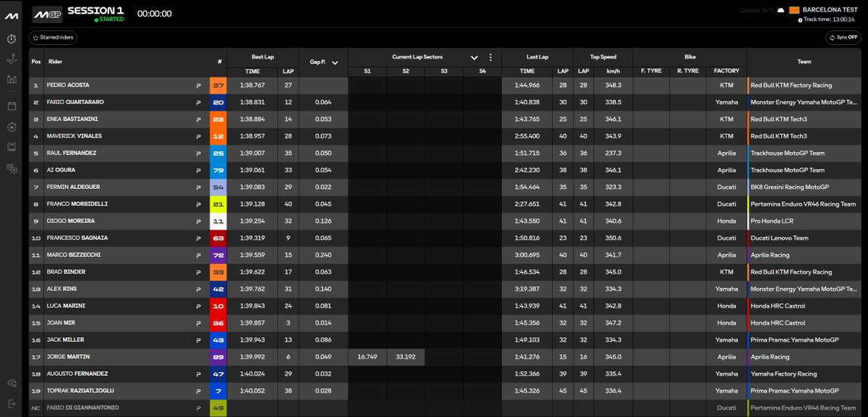
Task: Click the SESSION 1 title
Action: click(x=95, y=10)
